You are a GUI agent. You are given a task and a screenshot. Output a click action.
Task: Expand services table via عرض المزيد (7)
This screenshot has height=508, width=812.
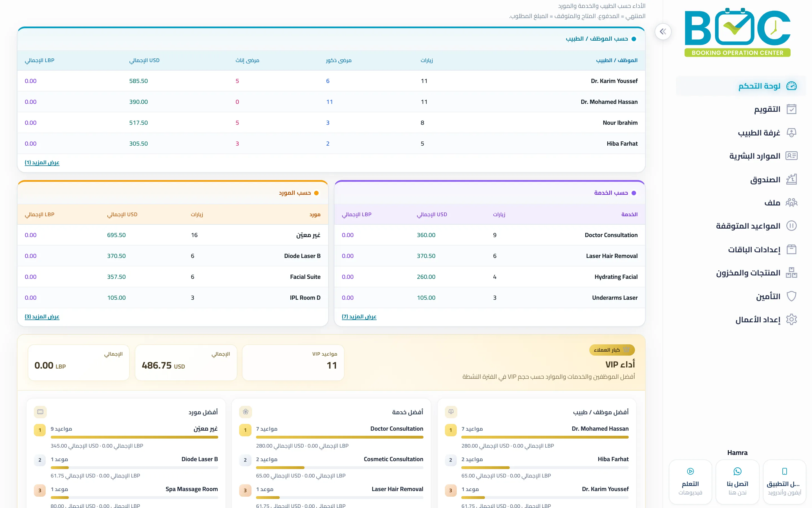click(x=359, y=317)
